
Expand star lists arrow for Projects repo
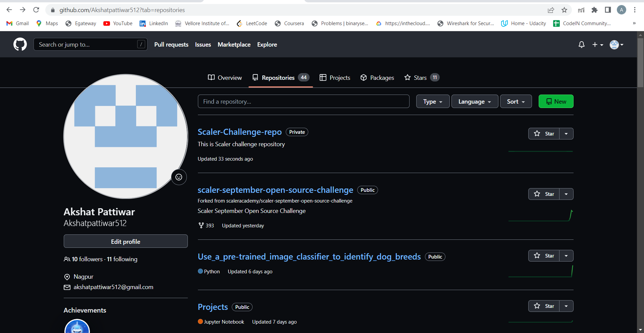566,306
